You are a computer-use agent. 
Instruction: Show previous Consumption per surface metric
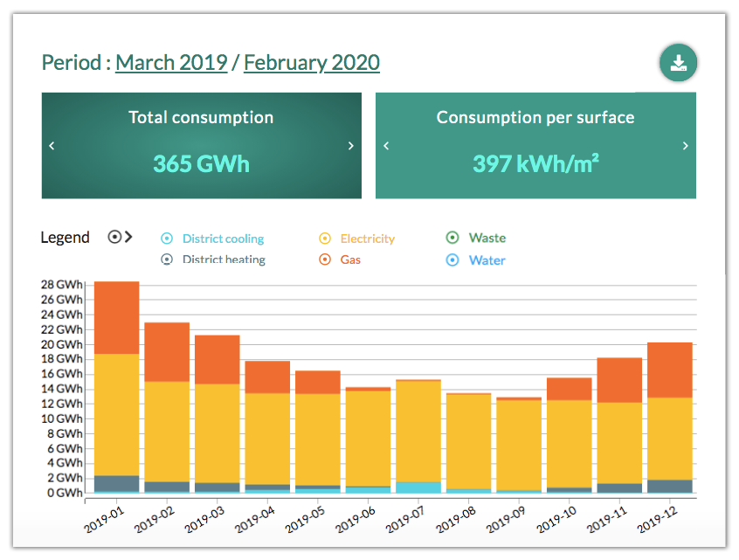pos(386,146)
